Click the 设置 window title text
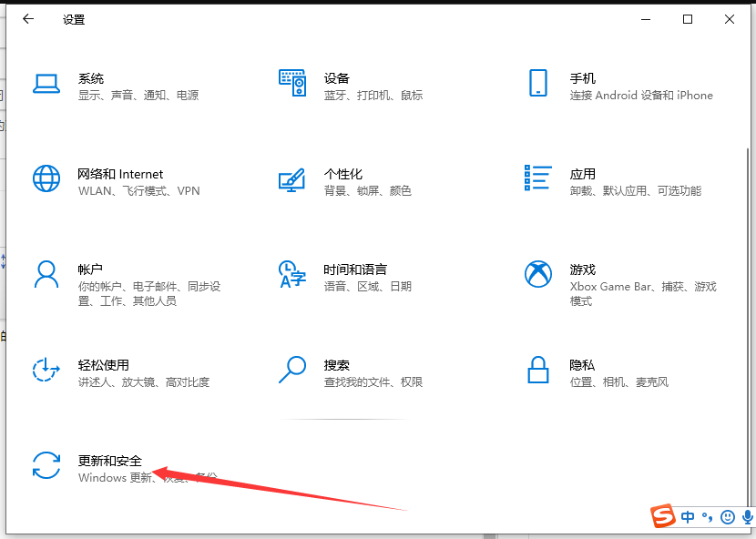 (74, 19)
